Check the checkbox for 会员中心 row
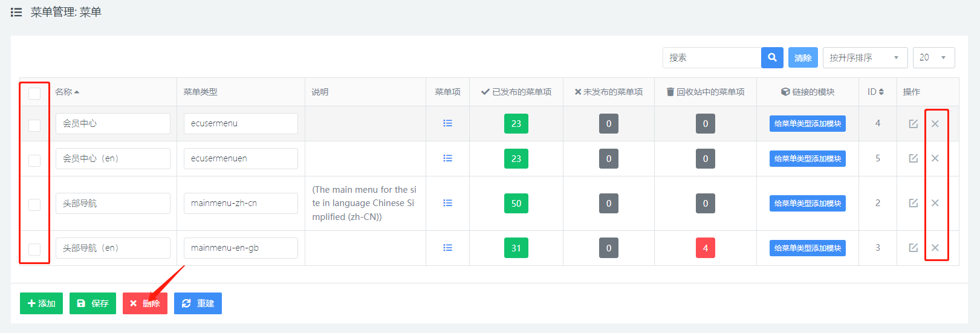The image size is (980, 333). (x=34, y=125)
